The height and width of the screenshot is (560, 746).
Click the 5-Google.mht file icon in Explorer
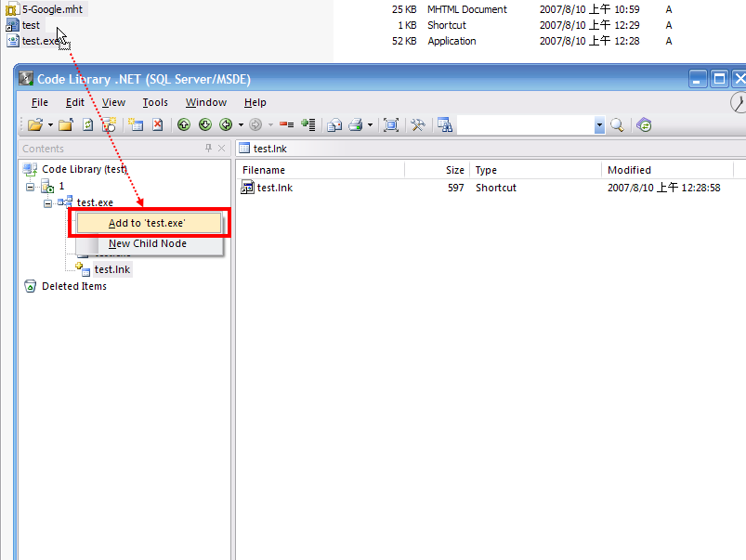tap(12, 9)
